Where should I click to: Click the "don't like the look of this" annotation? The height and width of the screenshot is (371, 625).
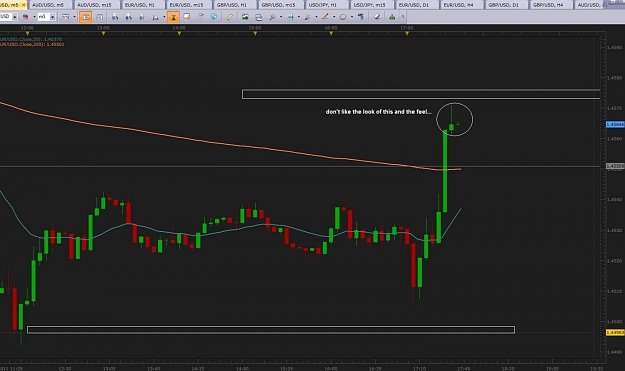[378, 112]
